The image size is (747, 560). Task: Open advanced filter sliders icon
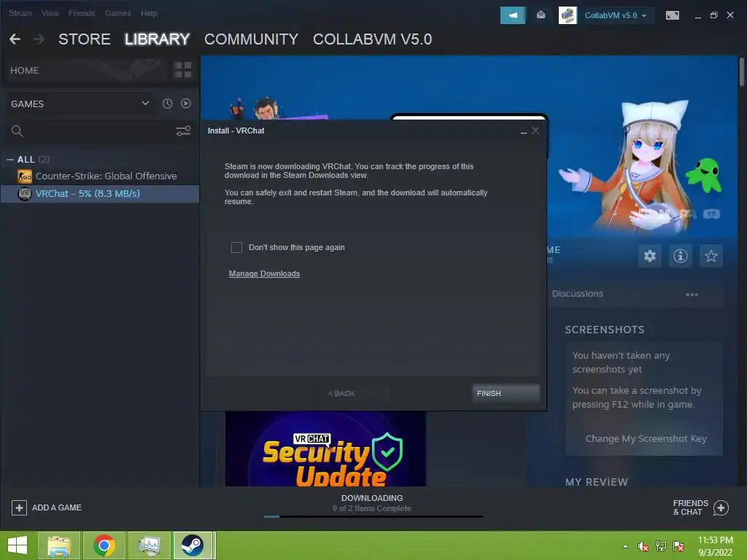point(183,131)
